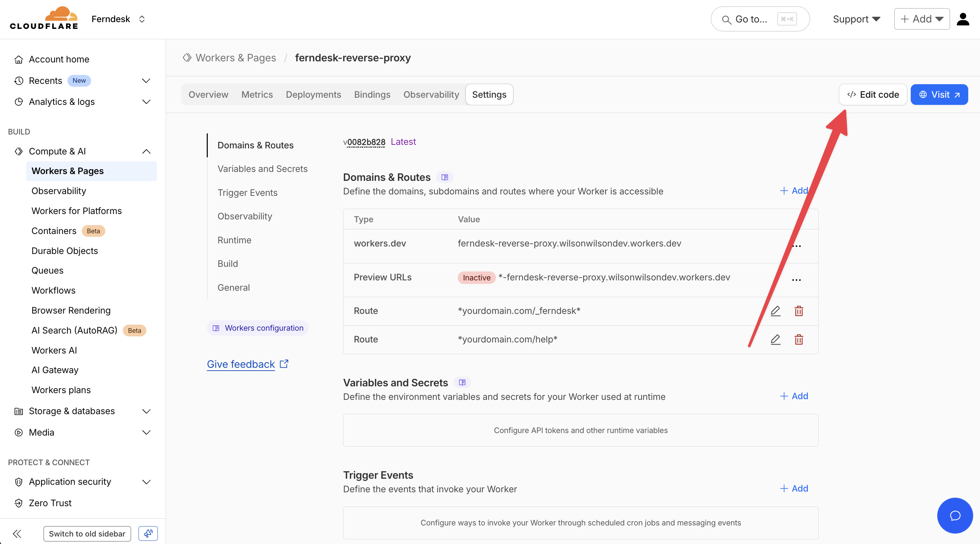Collapse the Compute & AI section
This screenshot has width=980, height=544.
tap(146, 151)
